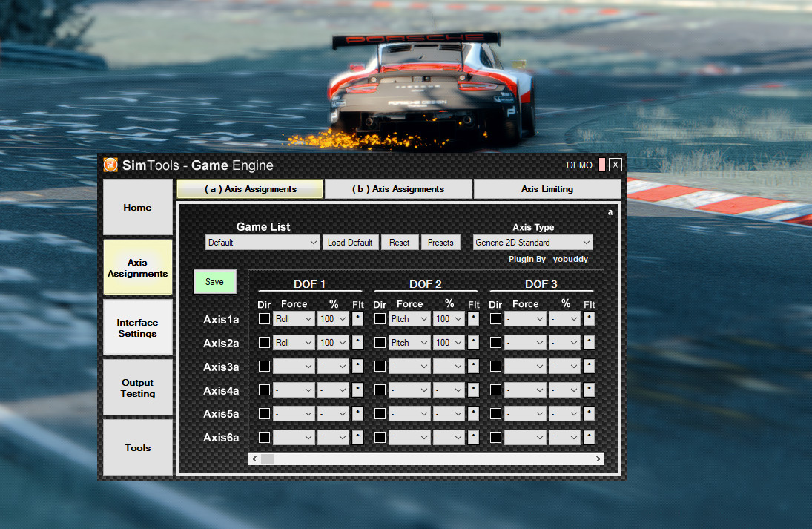Open Interface Settings section
Viewport: 812px width, 529px height.
[138, 327]
